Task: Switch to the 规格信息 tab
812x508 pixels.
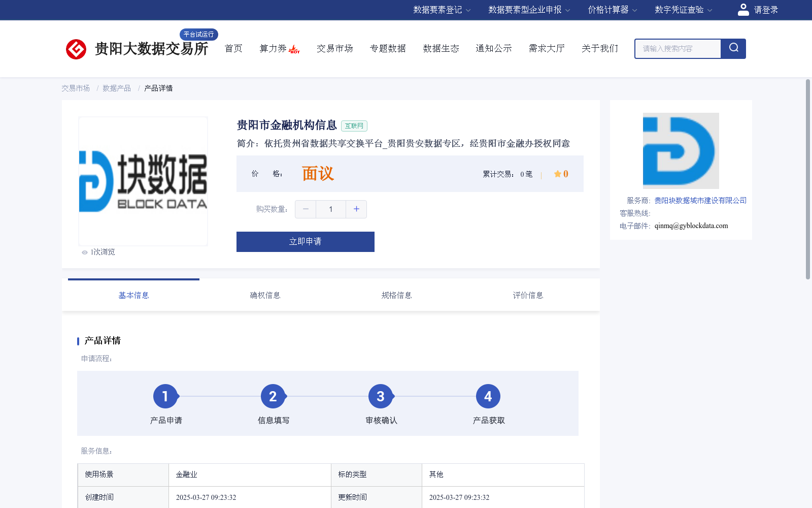Action: click(396, 295)
